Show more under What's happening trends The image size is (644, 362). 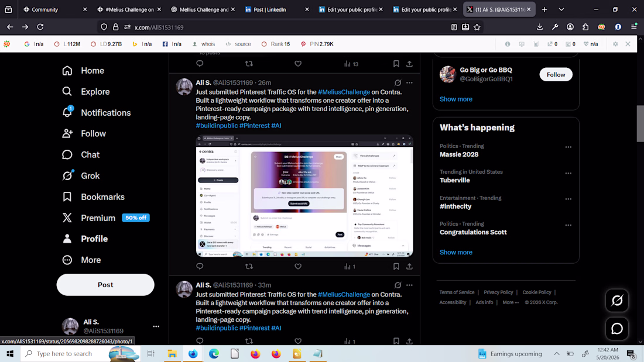tap(456, 253)
